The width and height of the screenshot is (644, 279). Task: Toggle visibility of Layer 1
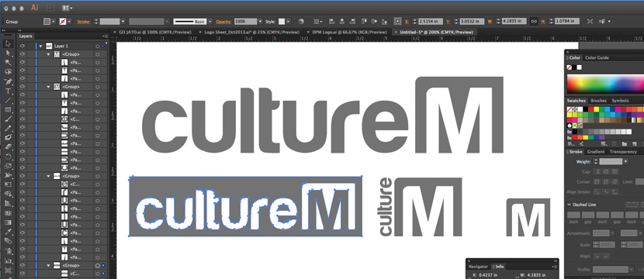tap(23, 46)
